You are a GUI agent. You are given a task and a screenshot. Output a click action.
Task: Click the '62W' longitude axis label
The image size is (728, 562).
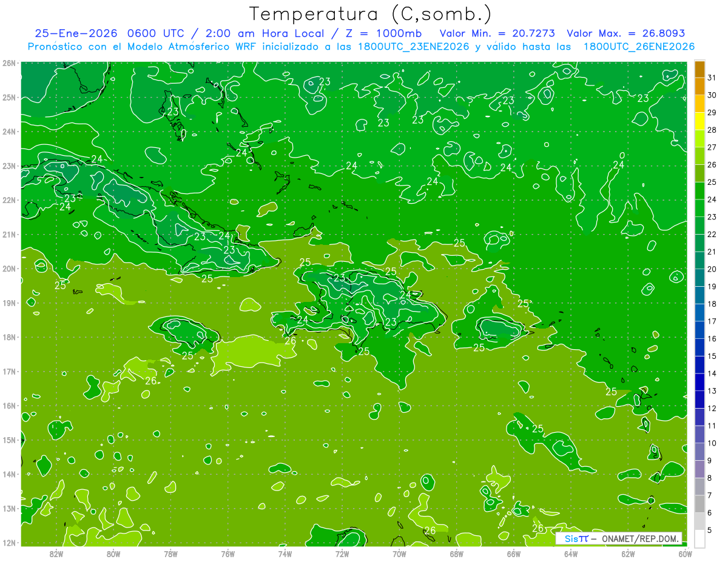[x=628, y=554]
